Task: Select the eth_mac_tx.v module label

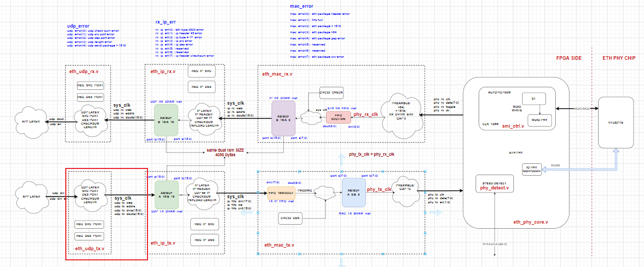Action: coord(279,246)
